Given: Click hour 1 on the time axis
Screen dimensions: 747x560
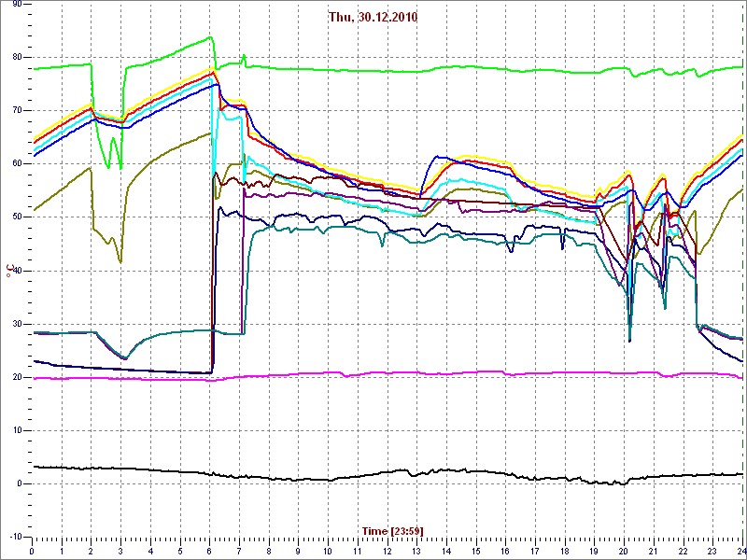Looking at the screenshot, I should pos(62,552).
